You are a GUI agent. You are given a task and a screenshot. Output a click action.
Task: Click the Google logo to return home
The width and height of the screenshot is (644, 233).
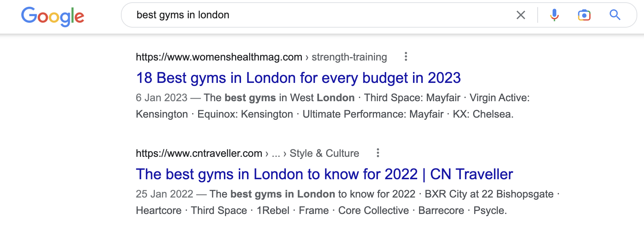53,16
